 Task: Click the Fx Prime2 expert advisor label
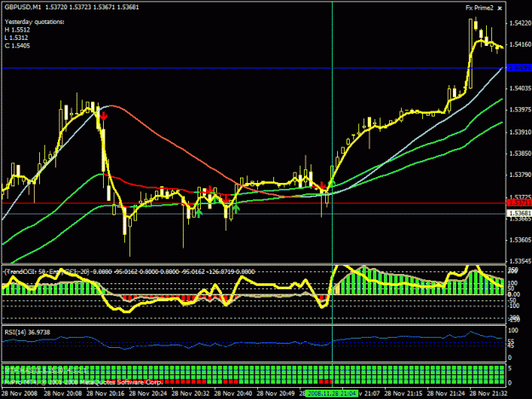(479, 9)
